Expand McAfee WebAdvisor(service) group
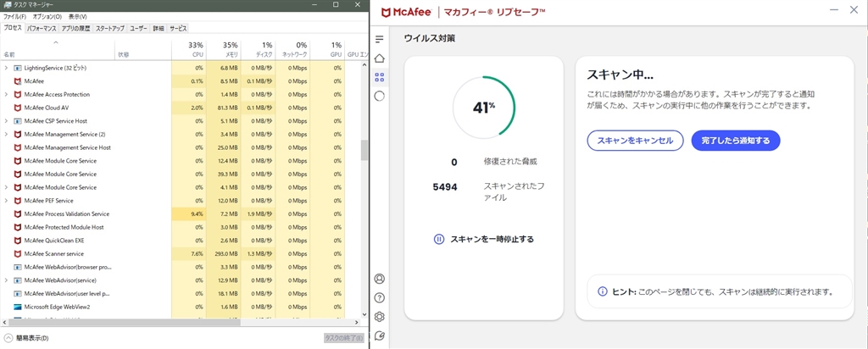868x349 pixels. [x=6, y=280]
